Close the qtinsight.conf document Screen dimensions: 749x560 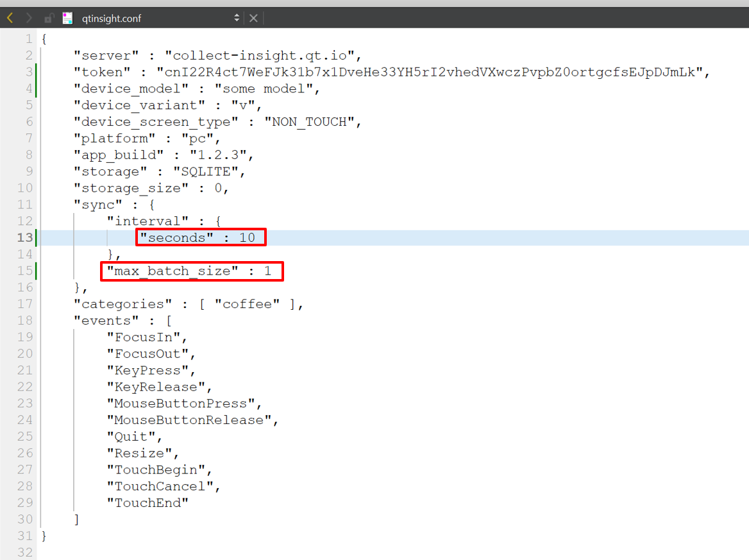pyautogui.click(x=253, y=18)
